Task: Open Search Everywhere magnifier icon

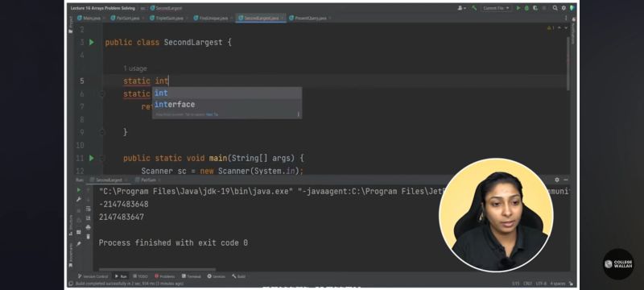Action: (x=555, y=8)
